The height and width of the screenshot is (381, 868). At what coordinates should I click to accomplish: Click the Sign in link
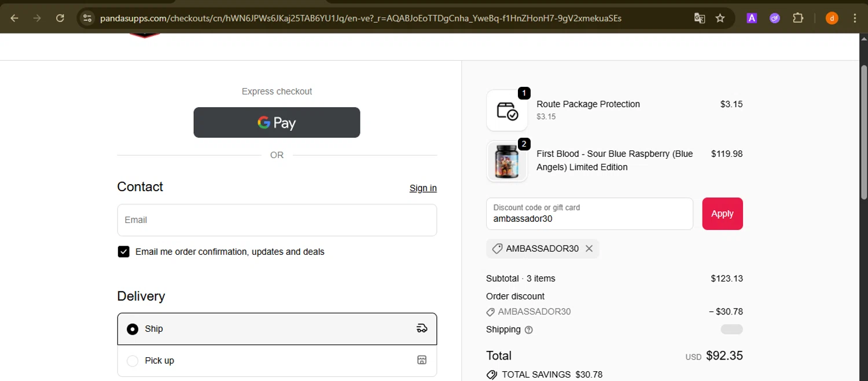click(423, 188)
